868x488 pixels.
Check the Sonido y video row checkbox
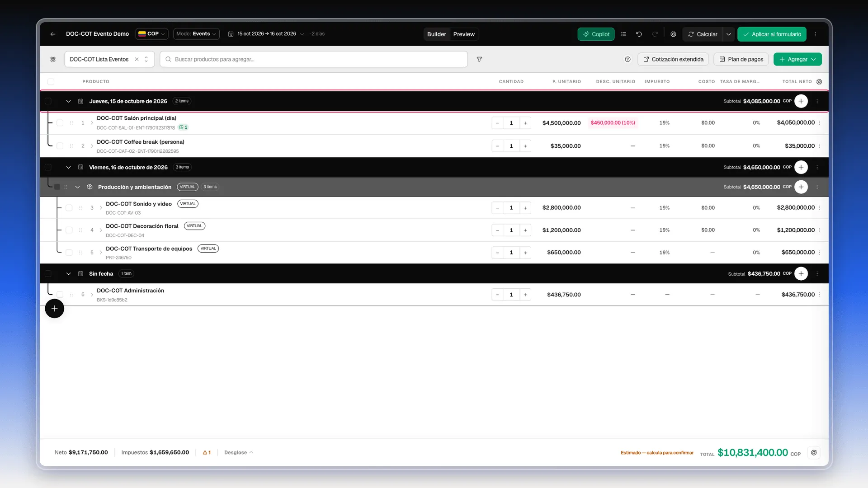point(69,208)
